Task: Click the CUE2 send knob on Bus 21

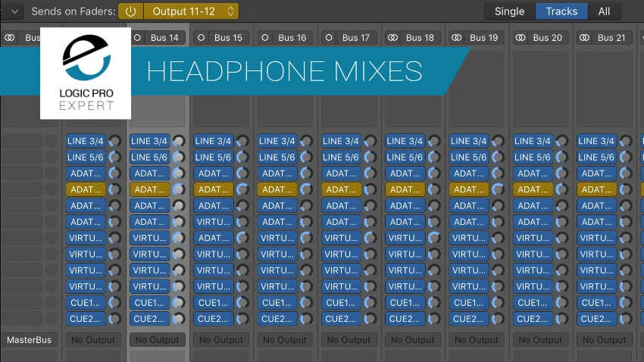Action: tap(626, 319)
